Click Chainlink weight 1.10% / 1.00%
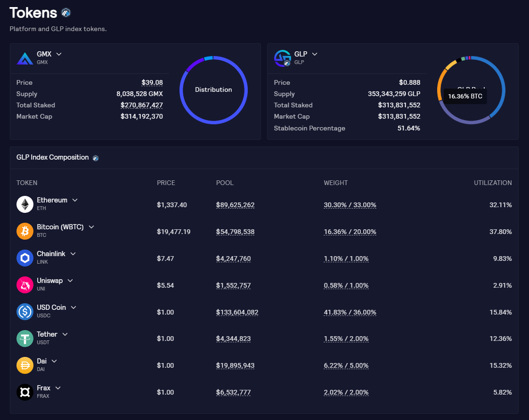The width and height of the screenshot is (529, 420). tap(346, 259)
